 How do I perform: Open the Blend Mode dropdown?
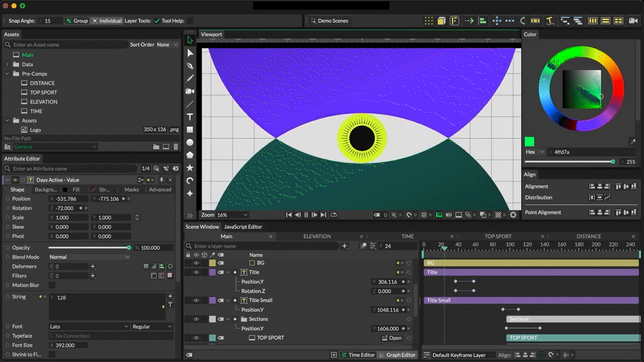(90, 257)
